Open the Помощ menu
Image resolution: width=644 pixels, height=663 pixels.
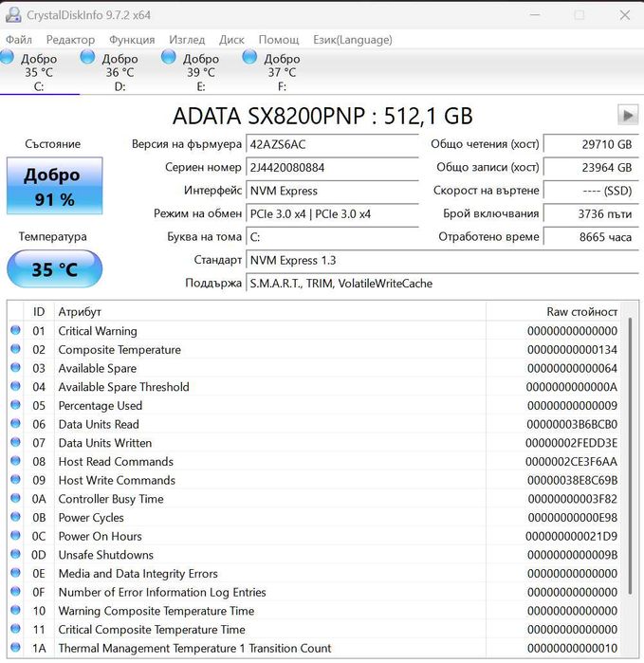click(279, 40)
